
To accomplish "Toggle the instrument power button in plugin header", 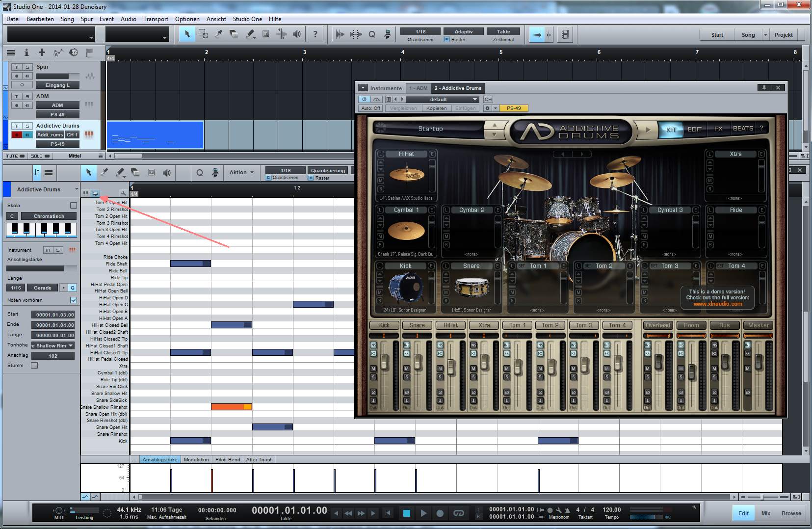I will 364,99.
